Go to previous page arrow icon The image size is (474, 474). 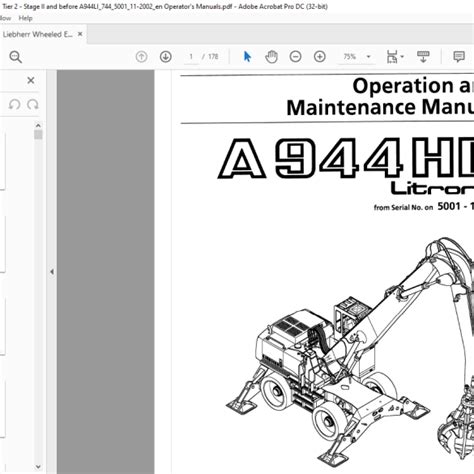(141, 57)
